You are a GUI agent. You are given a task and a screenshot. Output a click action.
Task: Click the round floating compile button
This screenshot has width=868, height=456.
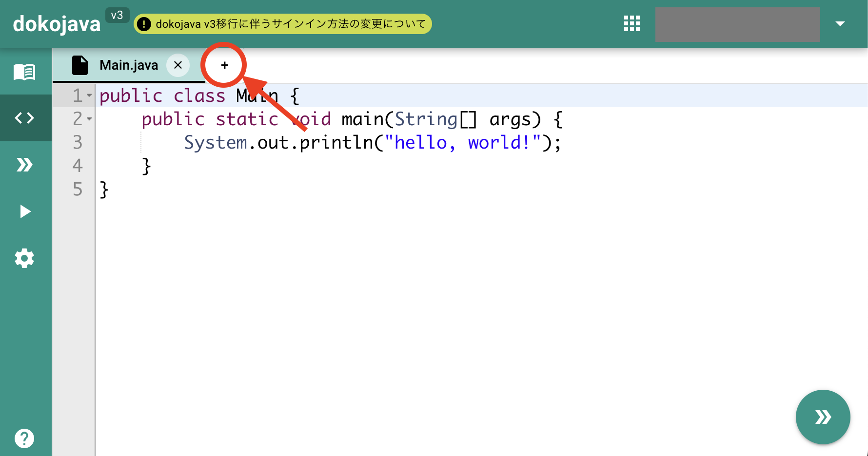pos(823,417)
